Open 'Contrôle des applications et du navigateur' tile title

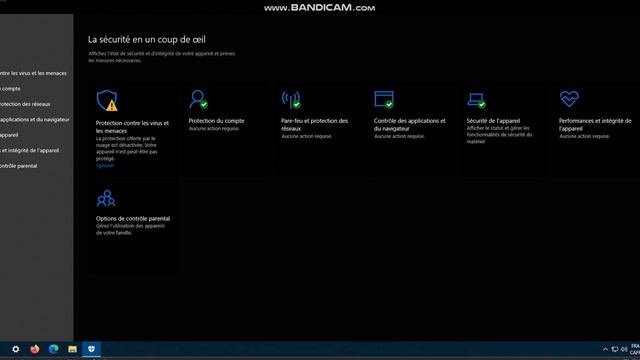[409, 124]
